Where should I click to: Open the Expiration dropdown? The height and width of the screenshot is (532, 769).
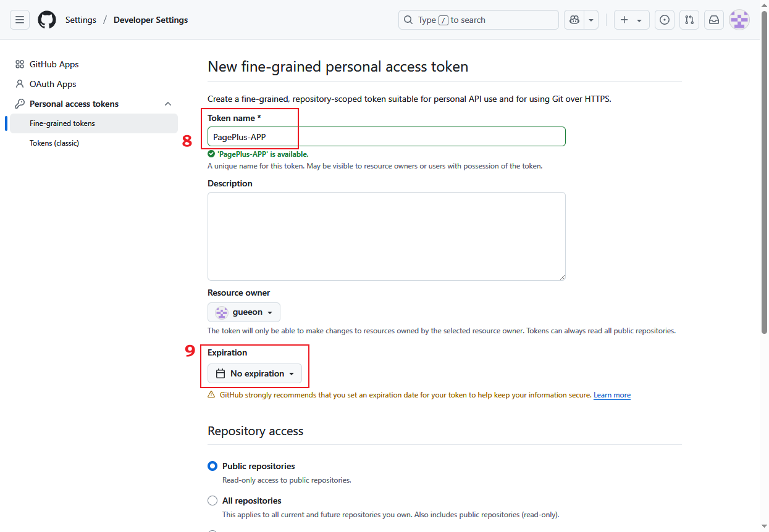point(254,373)
